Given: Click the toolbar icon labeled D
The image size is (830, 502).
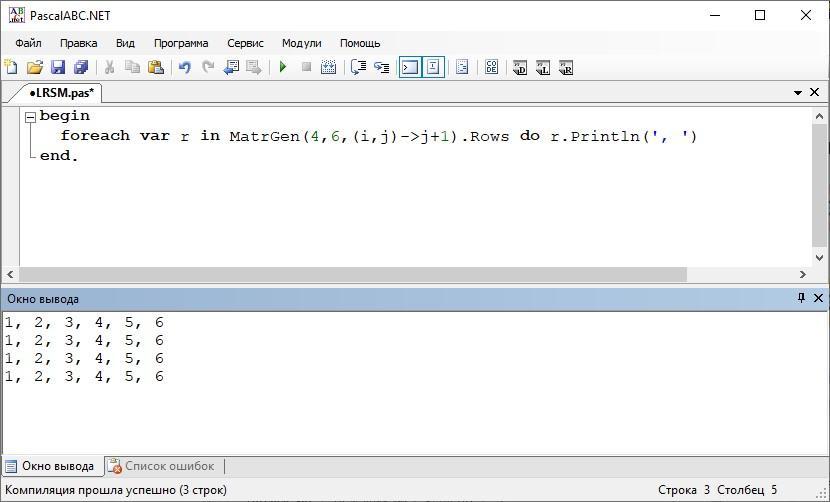Looking at the screenshot, I should (x=520, y=68).
